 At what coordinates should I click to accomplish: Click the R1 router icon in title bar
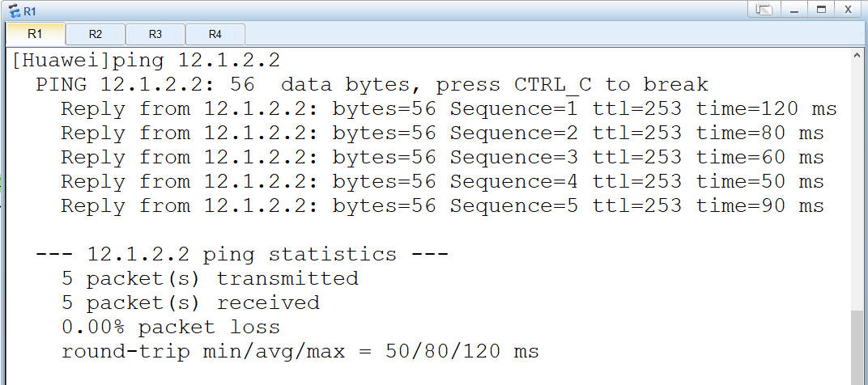(15, 11)
